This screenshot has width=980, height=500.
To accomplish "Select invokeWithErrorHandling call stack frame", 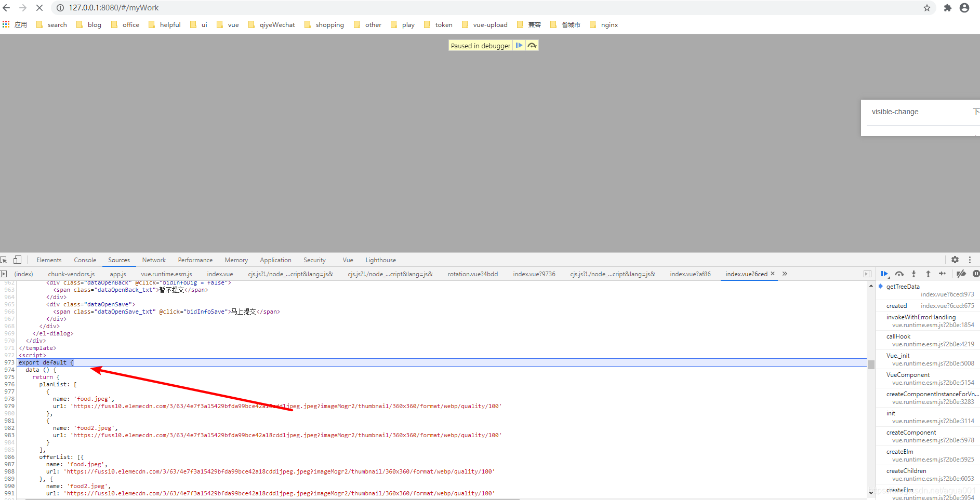I will 928,321.
